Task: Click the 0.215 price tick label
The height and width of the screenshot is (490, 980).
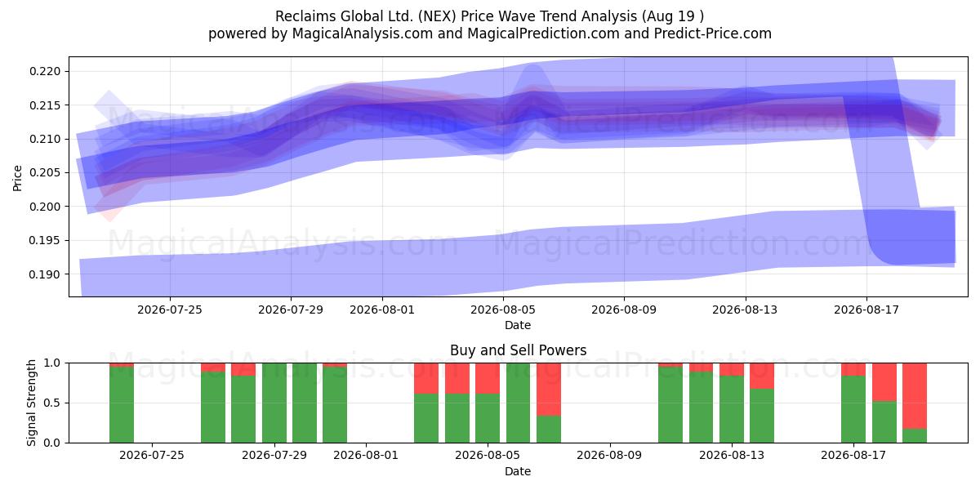Action: [47, 105]
